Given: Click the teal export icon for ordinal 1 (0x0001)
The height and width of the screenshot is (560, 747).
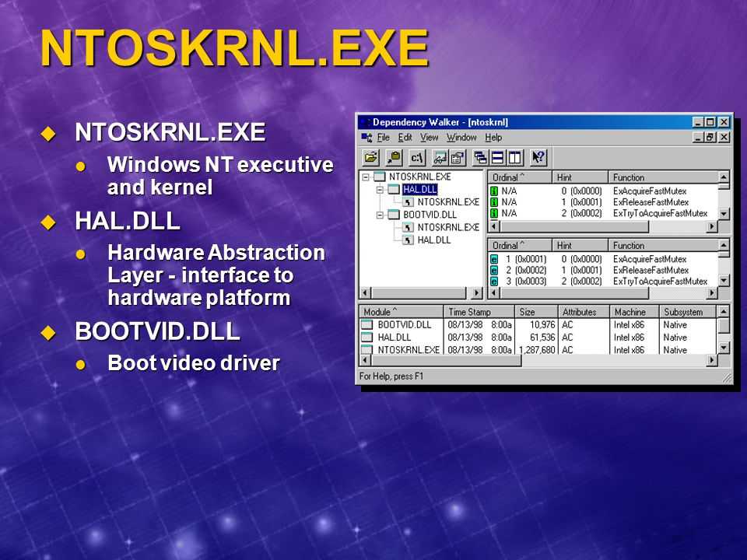Looking at the screenshot, I should [494, 260].
